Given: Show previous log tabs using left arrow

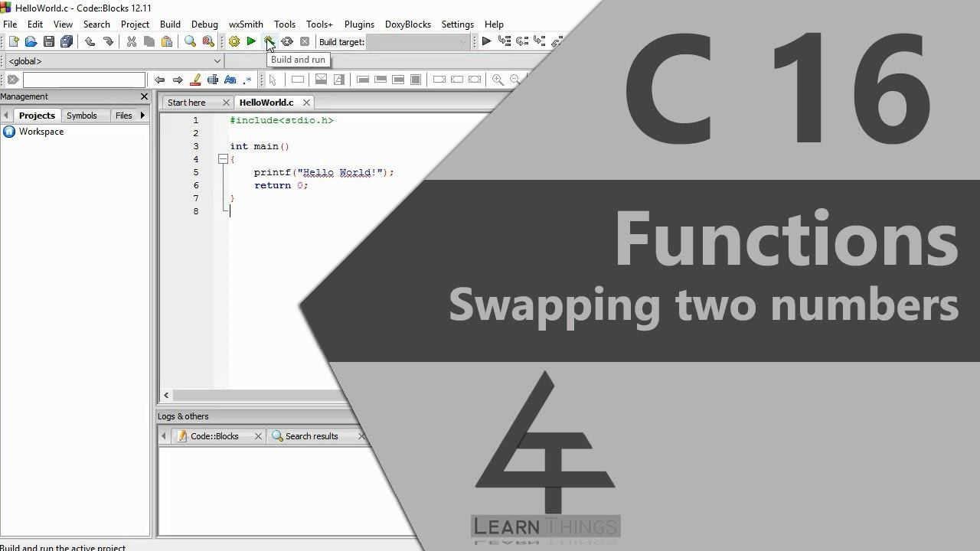Looking at the screenshot, I should tap(163, 436).
